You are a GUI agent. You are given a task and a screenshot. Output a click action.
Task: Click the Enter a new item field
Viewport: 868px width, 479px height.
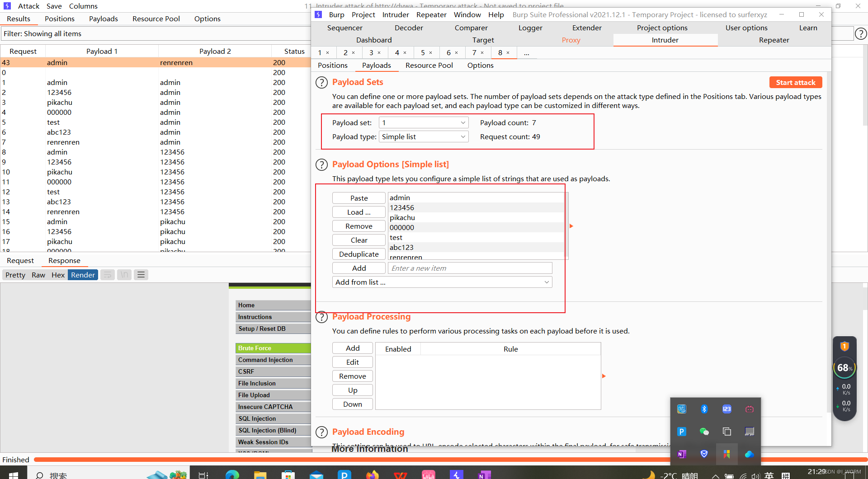(x=470, y=268)
